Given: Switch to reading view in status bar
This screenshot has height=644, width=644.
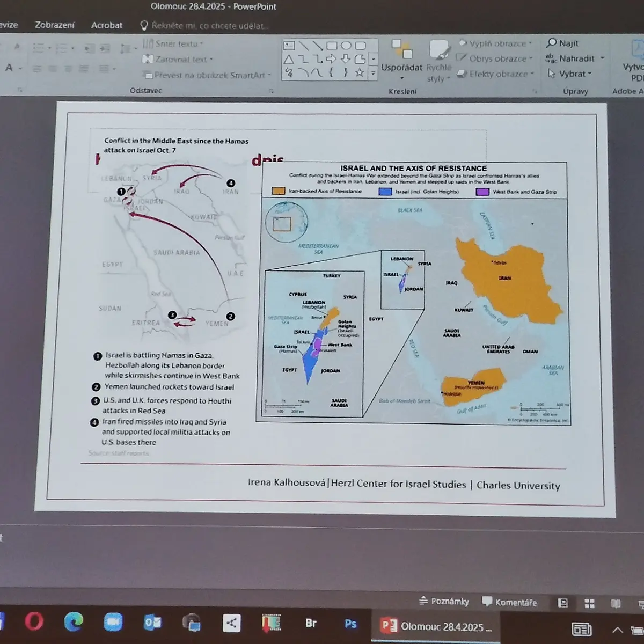Looking at the screenshot, I should click(616, 603).
